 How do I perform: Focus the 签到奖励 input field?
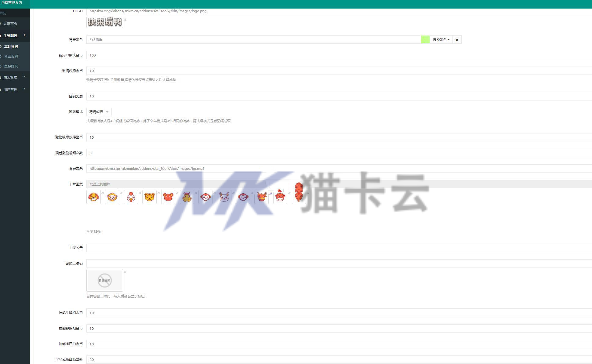pyautogui.click(x=339, y=96)
